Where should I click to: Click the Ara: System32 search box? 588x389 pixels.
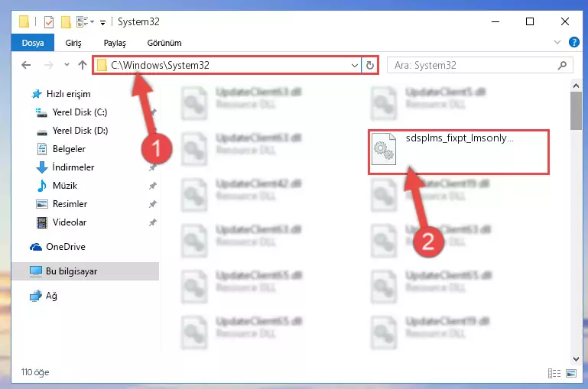coord(479,65)
